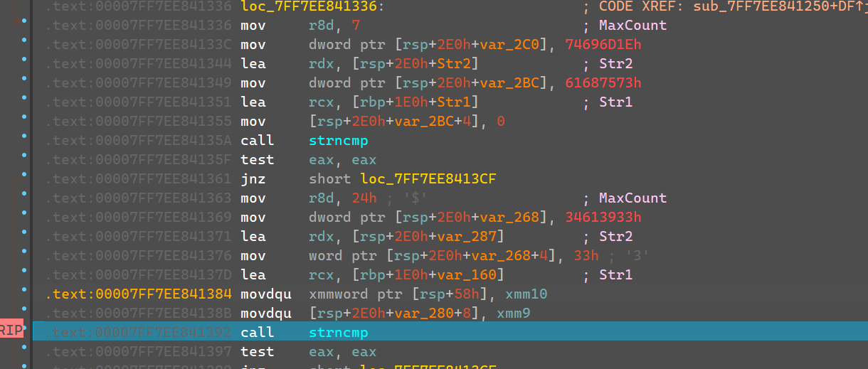
Task: Click address .text:00007FF7EE841384 in orange
Action: [x=138, y=294]
